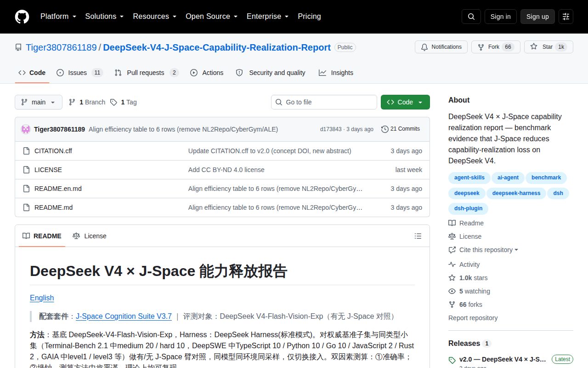
Task: Expand the Platform menu
Action: click(58, 17)
